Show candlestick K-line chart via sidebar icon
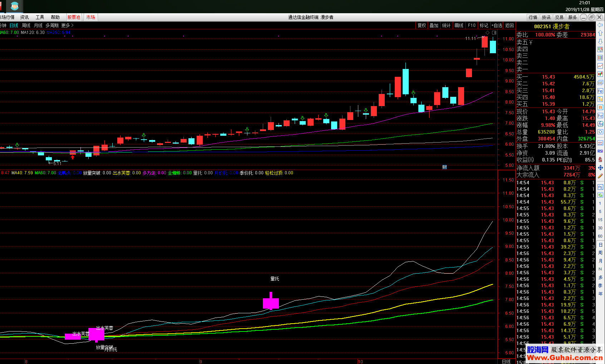Viewport: 605px width, 364px height. pyautogui.click(x=600, y=74)
